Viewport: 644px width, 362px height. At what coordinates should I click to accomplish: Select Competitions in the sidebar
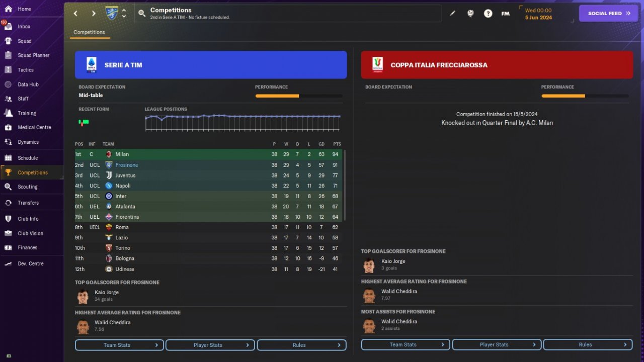(33, 172)
